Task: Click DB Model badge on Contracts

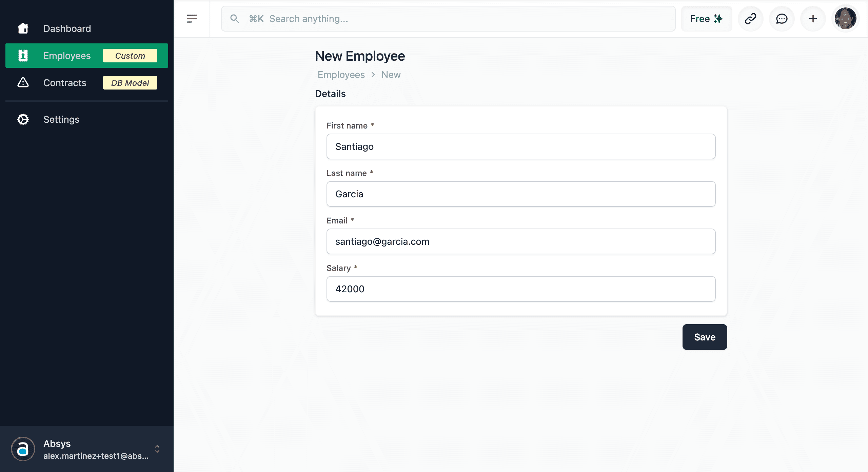Action: coord(130,82)
